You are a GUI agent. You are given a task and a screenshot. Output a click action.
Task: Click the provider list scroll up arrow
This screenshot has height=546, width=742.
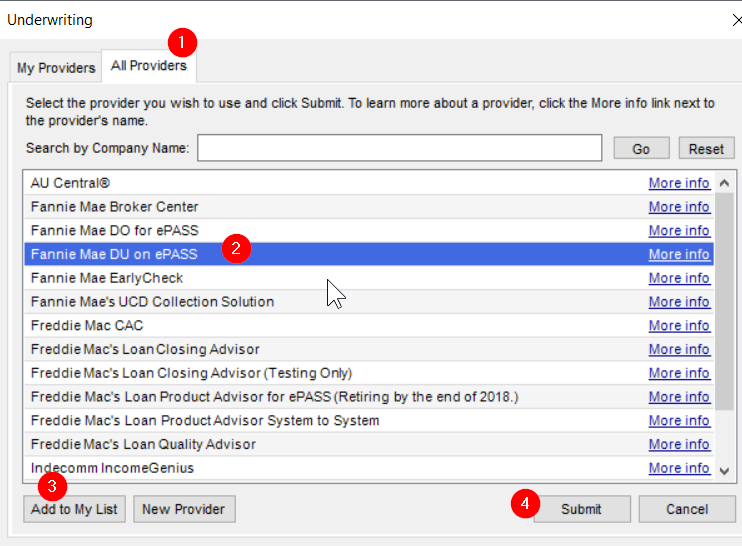[x=724, y=183]
